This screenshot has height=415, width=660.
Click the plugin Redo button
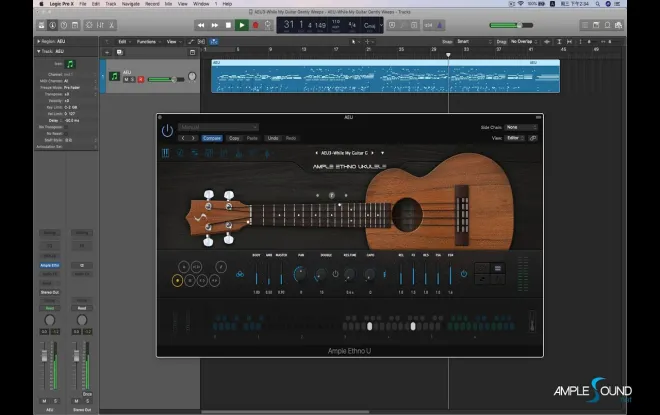(x=291, y=138)
